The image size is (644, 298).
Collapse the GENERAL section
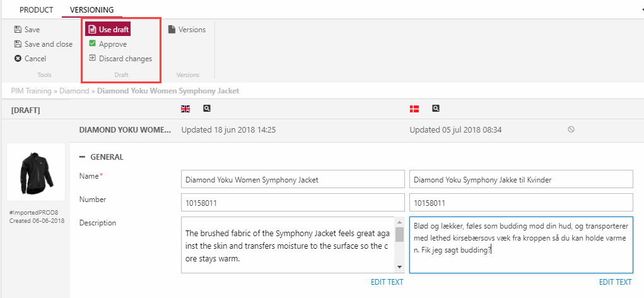pyautogui.click(x=82, y=157)
